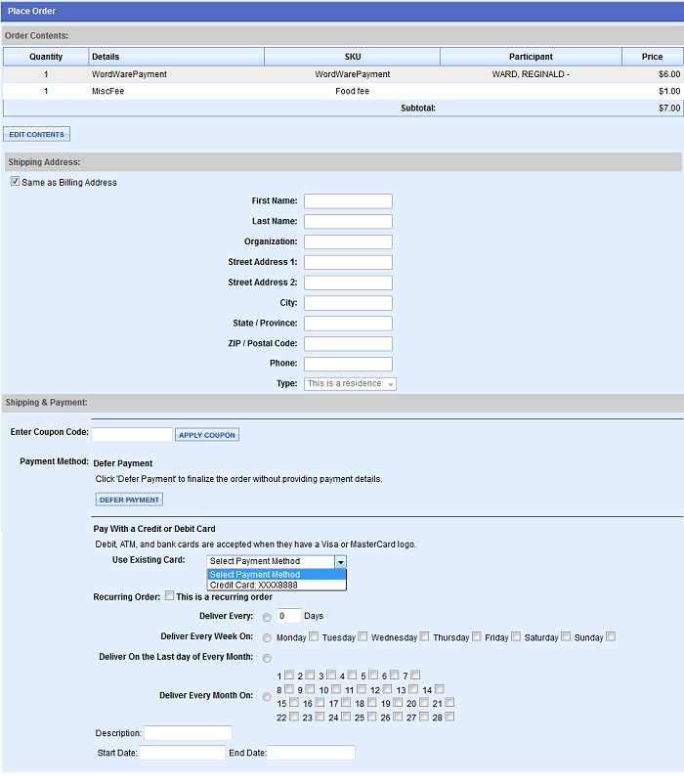
Task: Click the Edit Contents button
Action: (x=36, y=134)
